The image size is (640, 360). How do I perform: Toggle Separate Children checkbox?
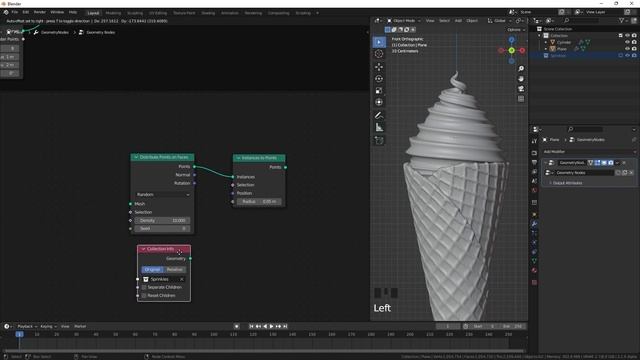144,287
